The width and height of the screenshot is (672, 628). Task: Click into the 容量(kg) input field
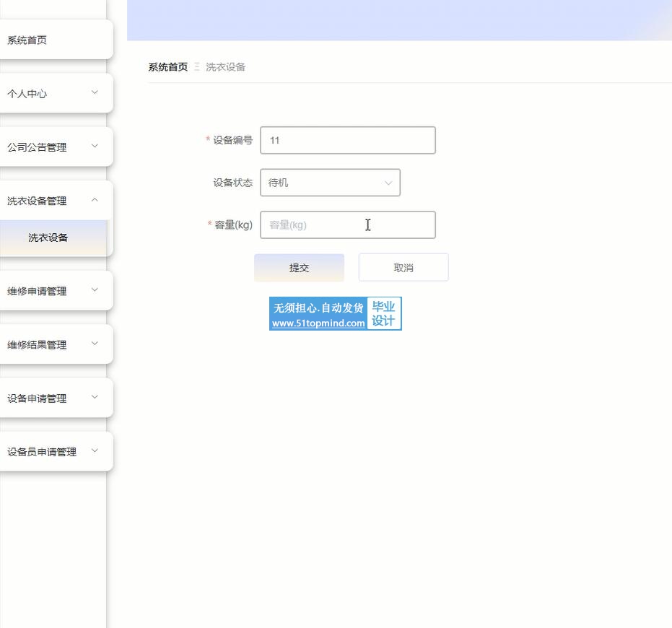(x=347, y=225)
